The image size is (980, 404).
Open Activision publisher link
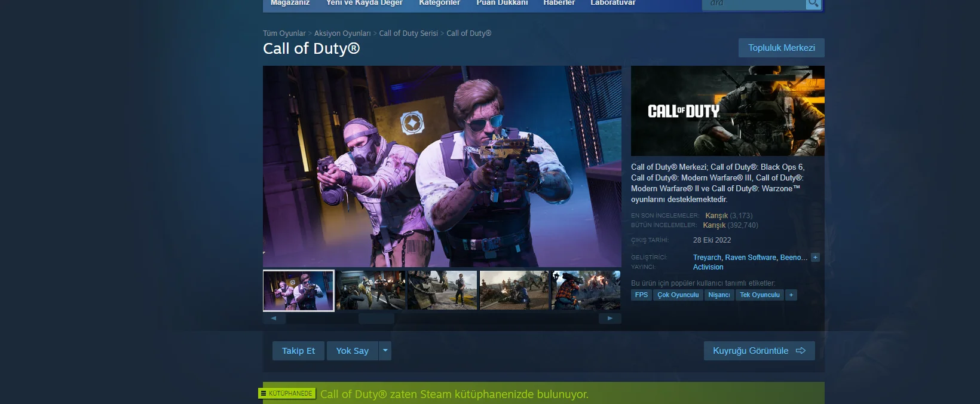pyautogui.click(x=708, y=267)
